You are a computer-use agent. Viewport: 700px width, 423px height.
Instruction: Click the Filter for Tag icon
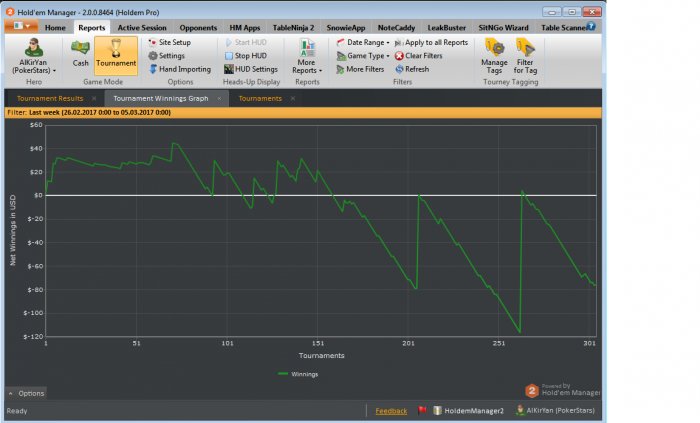(x=524, y=54)
